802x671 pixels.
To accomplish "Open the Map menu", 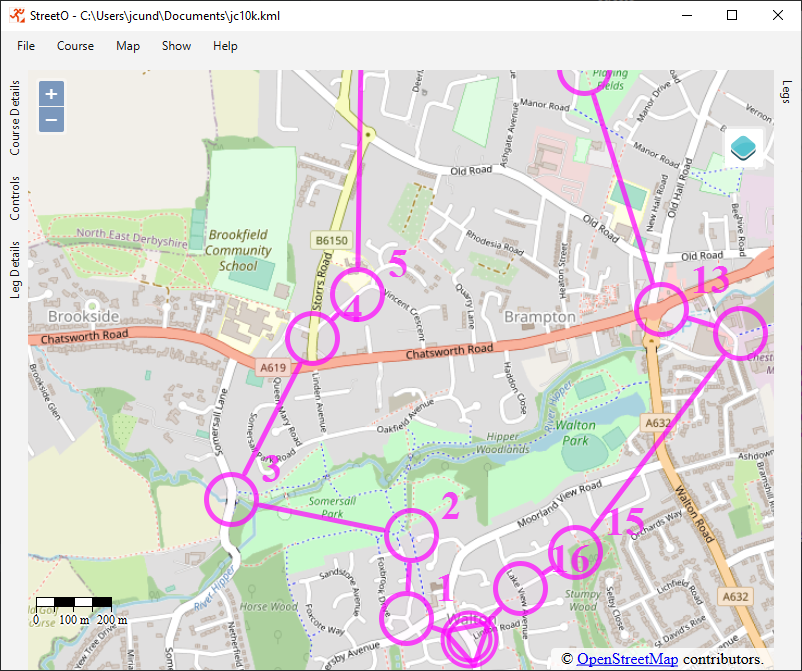I will 128,46.
